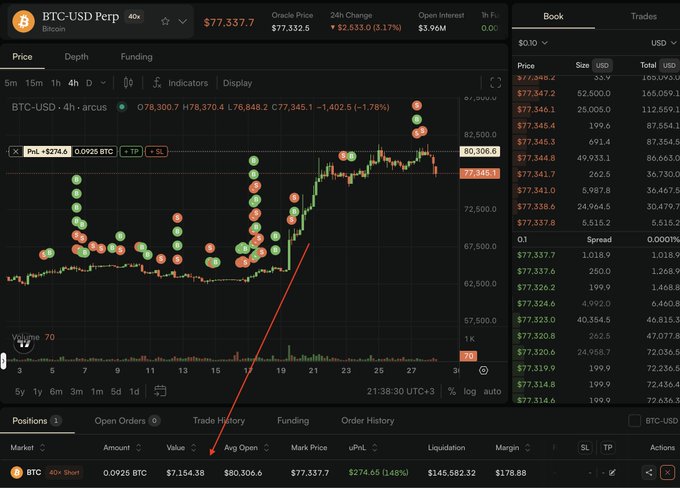Open the Trade History tab

pyautogui.click(x=219, y=420)
